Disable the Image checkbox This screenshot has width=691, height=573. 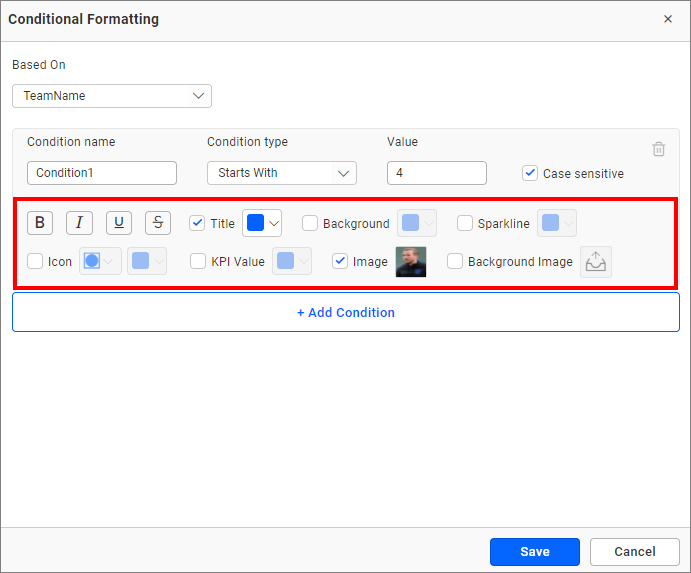click(x=340, y=261)
